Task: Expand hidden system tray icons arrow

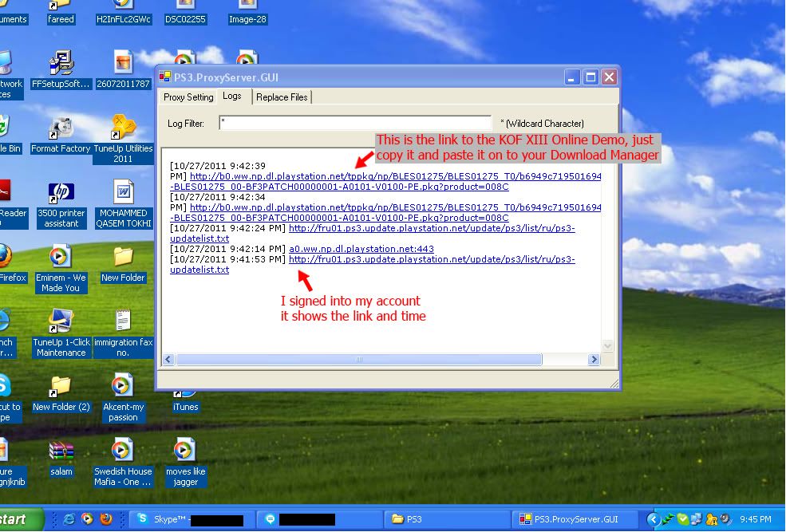Action: (x=653, y=519)
